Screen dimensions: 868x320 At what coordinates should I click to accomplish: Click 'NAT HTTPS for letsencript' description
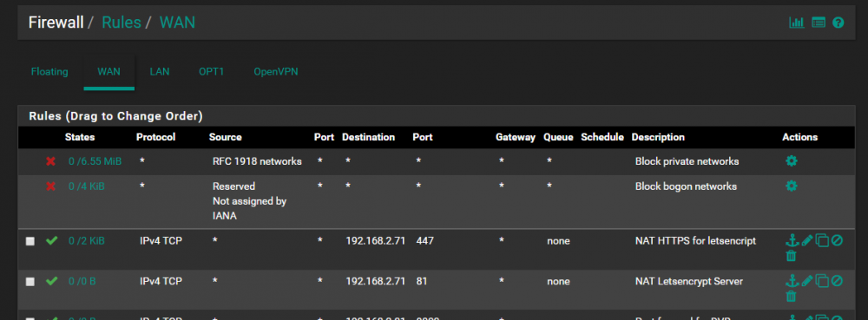click(695, 241)
